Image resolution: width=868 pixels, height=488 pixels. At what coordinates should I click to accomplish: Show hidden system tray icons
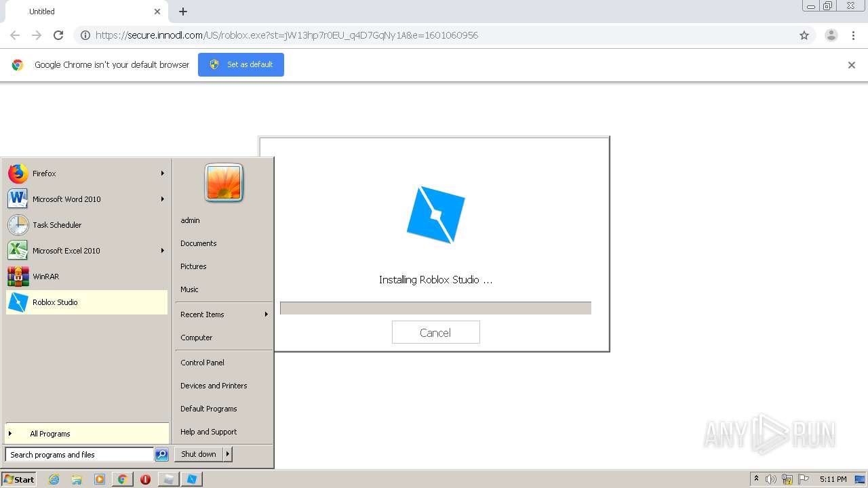[x=756, y=479]
